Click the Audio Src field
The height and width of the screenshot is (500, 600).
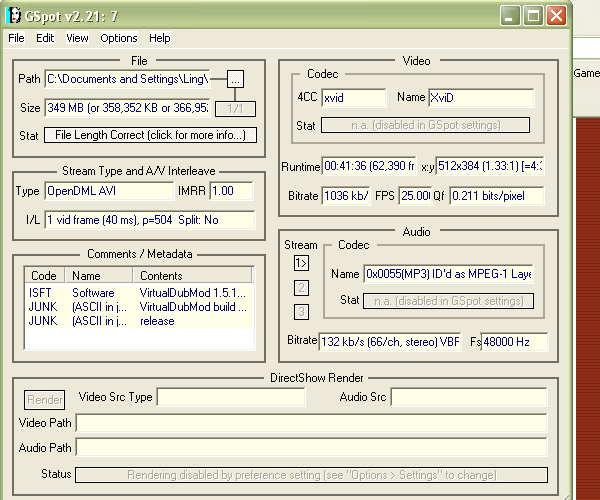point(469,397)
